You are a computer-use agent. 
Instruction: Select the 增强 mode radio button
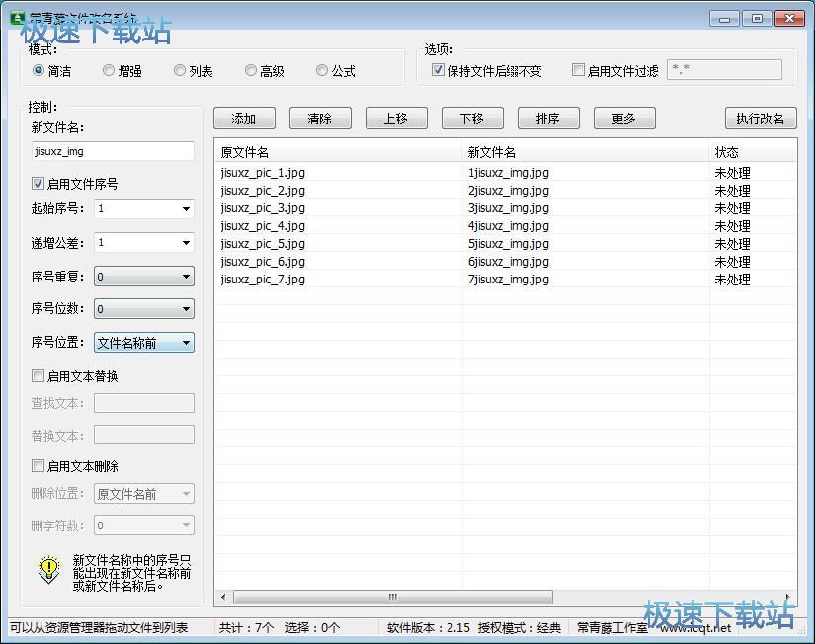coord(109,70)
